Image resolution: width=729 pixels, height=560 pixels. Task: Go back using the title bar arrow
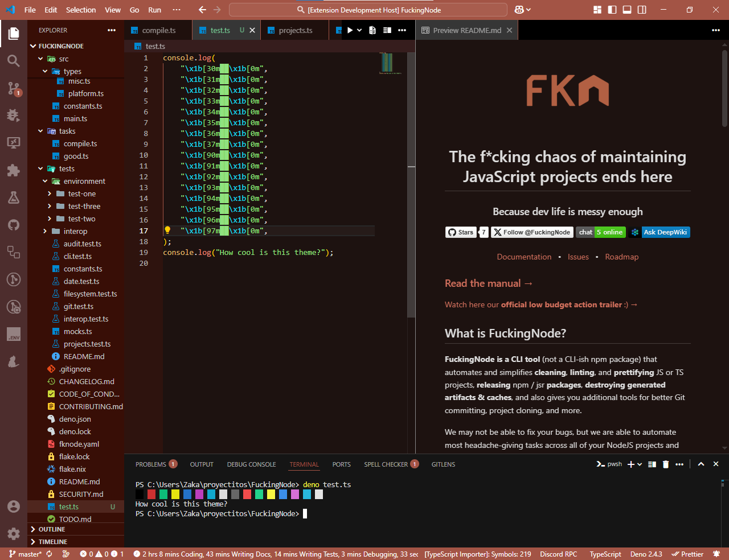click(202, 10)
